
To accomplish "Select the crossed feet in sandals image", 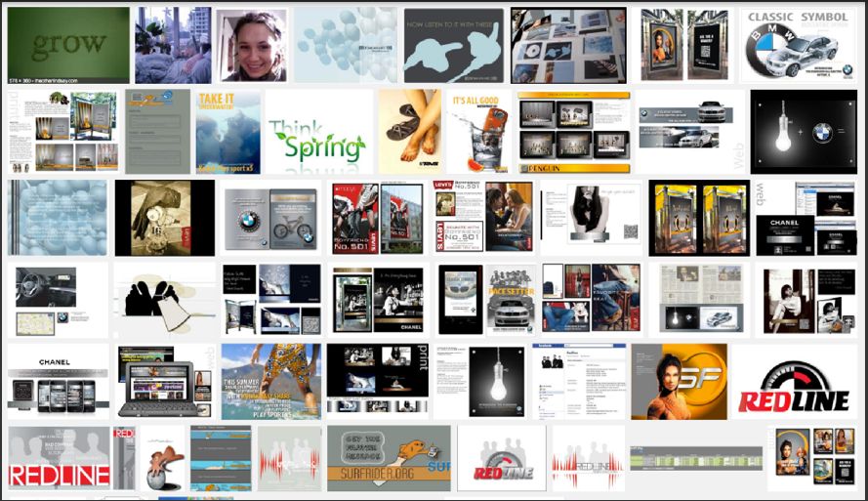I will 410,132.
